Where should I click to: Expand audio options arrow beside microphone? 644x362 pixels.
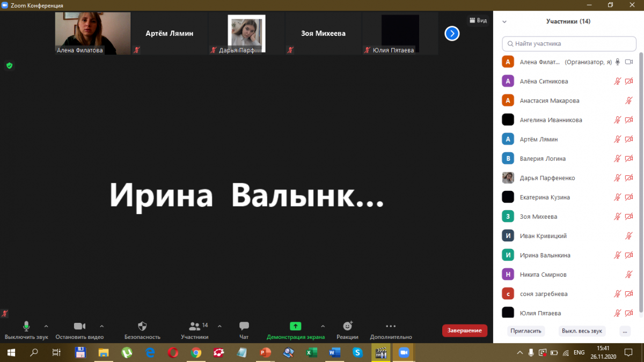[46, 326]
